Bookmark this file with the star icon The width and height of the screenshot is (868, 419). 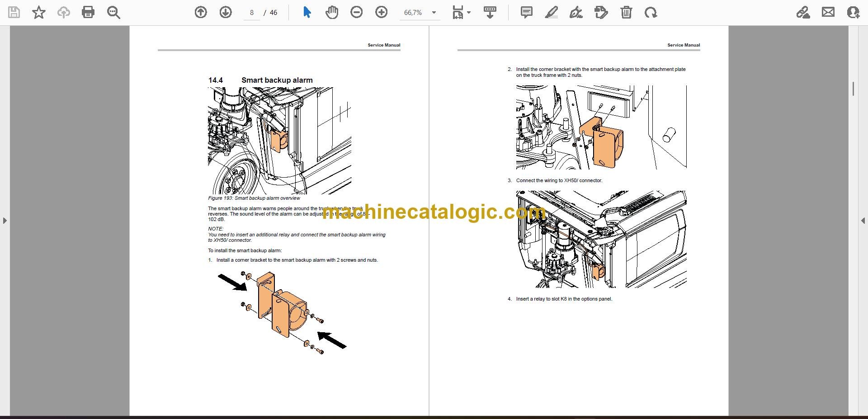[x=39, y=12]
